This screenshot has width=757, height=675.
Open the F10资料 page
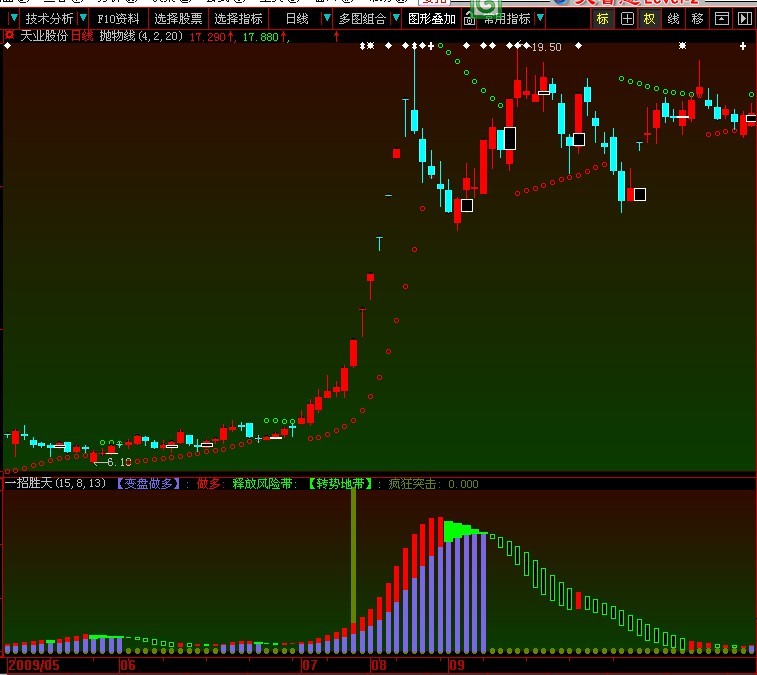[118, 19]
